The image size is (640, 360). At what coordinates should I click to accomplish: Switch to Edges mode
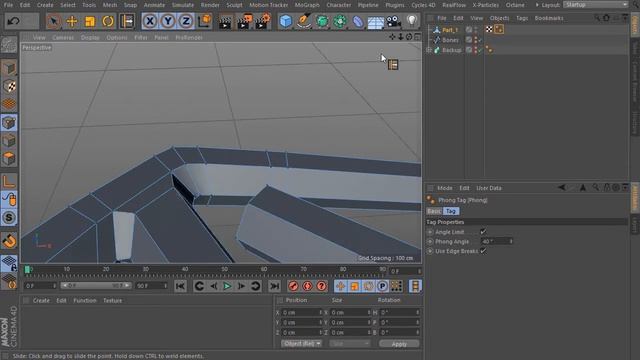tap(9, 140)
